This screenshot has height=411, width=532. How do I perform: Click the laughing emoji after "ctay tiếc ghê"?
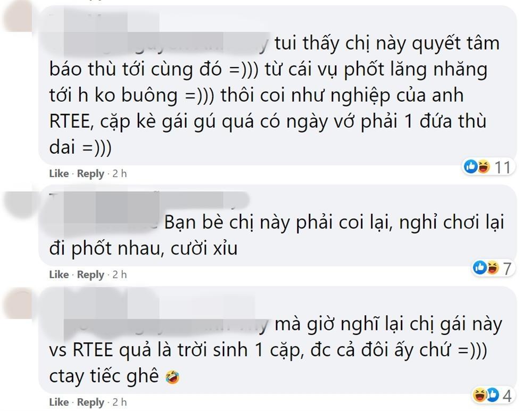(x=172, y=377)
